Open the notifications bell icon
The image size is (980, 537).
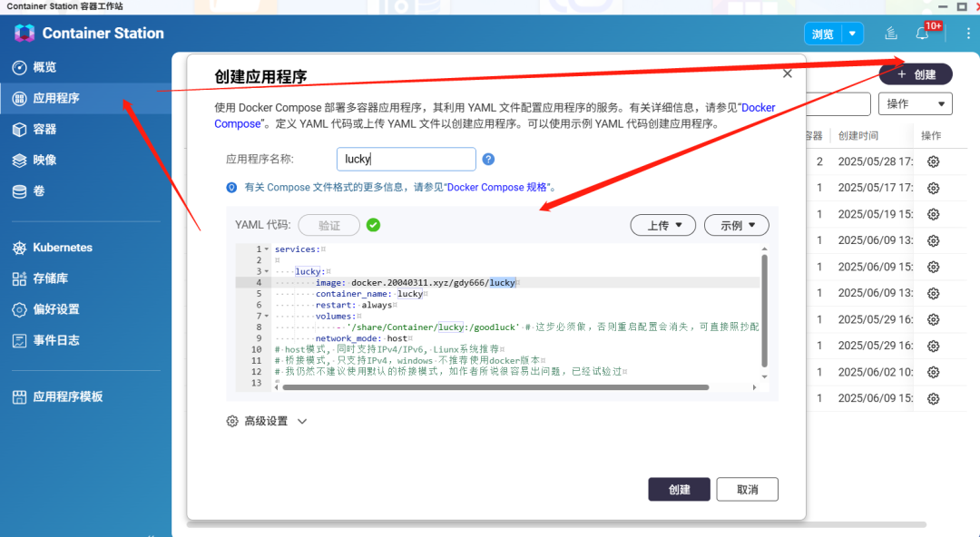click(x=922, y=34)
